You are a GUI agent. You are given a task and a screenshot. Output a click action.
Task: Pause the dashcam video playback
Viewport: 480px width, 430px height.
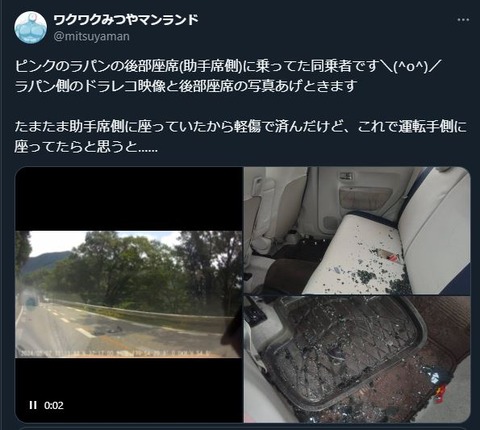pos(33,405)
